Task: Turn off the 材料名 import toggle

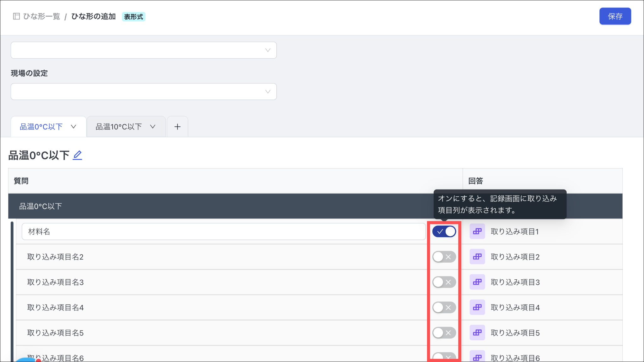Action: [x=444, y=232]
